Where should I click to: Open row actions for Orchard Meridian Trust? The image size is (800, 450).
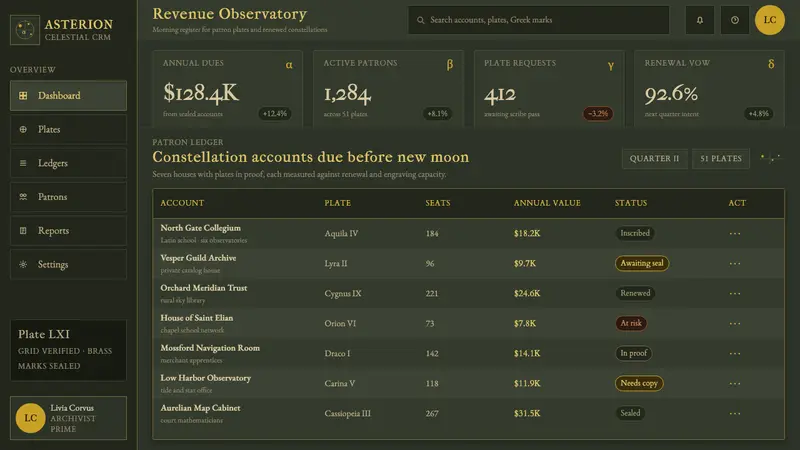coord(735,294)
